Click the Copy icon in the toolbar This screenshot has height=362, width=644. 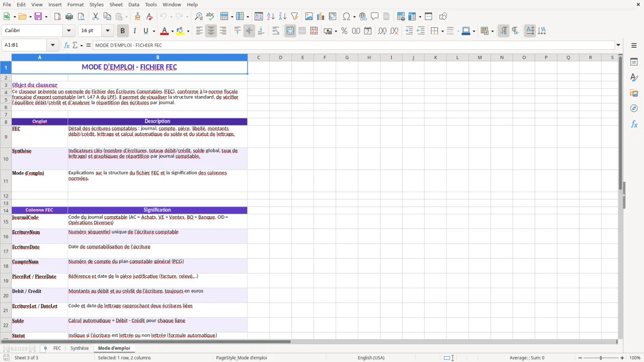[107, 17]
